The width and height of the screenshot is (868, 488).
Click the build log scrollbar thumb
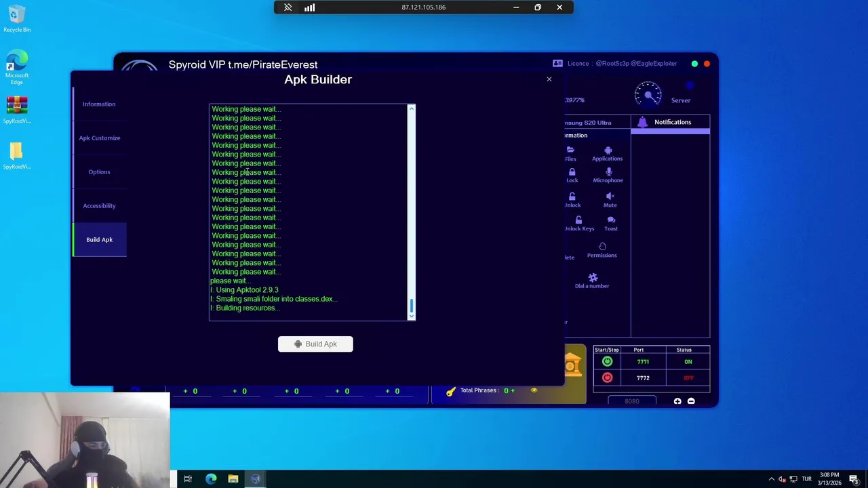[411, 306]
